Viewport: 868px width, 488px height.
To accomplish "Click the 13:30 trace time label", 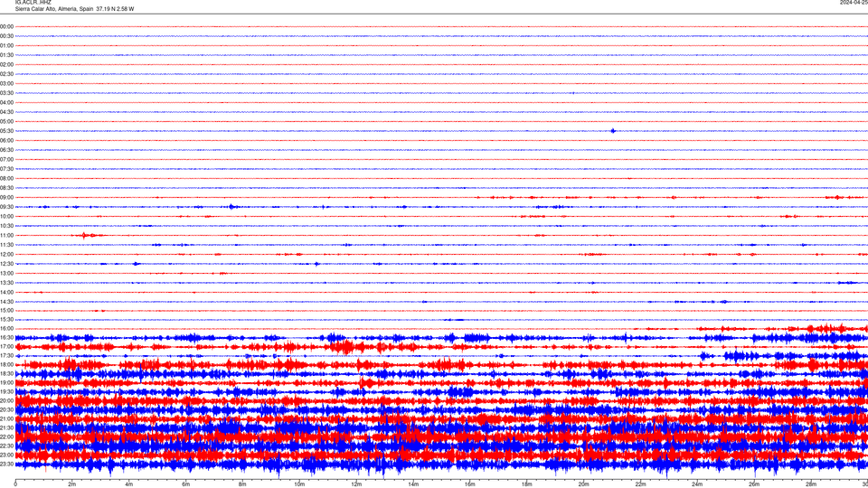I will (x=6, y=283).
